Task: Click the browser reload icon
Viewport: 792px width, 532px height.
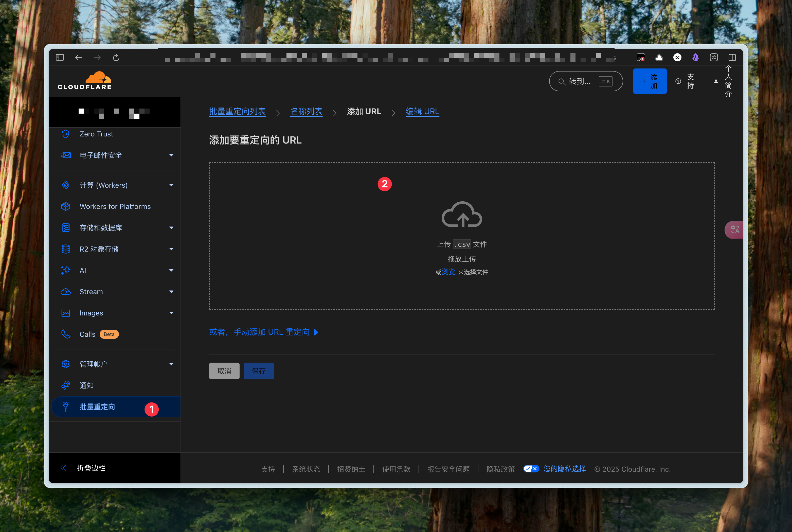Action: [116, 57]
